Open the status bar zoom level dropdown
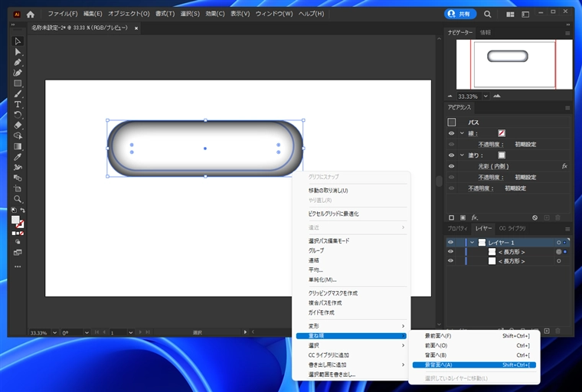 [x=54, y=332]
